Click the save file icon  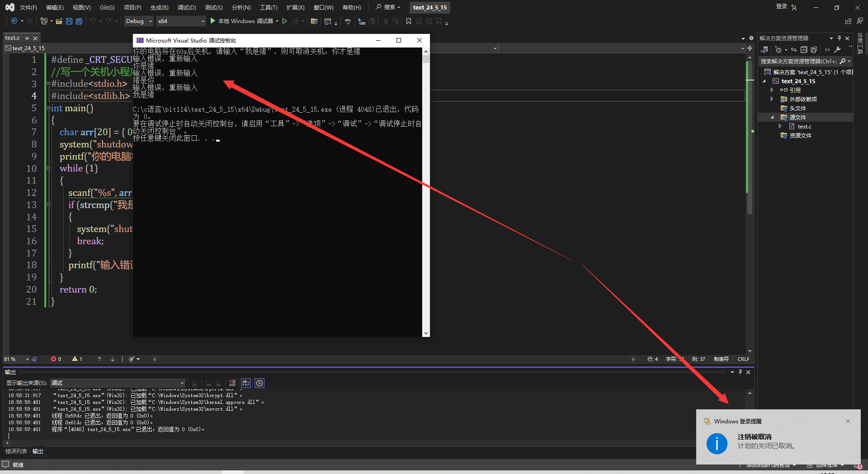(x=69, y=21)
